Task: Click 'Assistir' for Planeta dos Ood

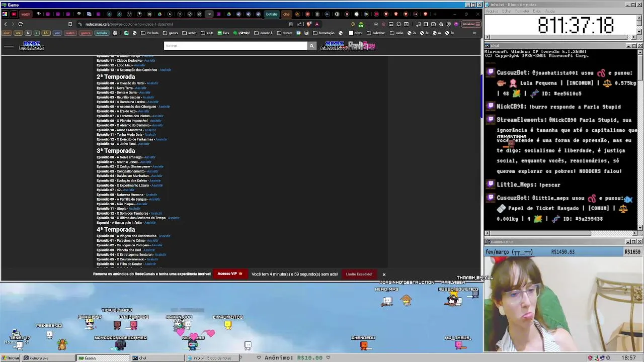Action: coord(149,250)
